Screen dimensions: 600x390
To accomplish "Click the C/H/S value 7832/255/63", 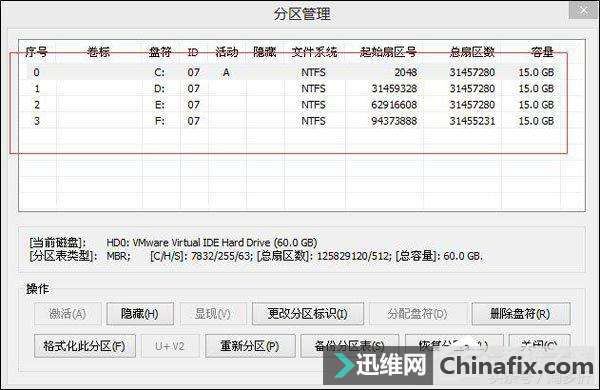I will pos(222,256).
